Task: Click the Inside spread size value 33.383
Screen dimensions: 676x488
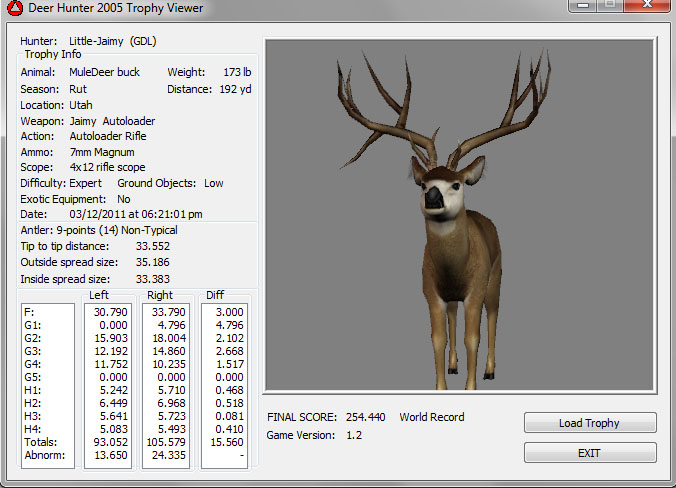Action: click(x=152, y=279)
